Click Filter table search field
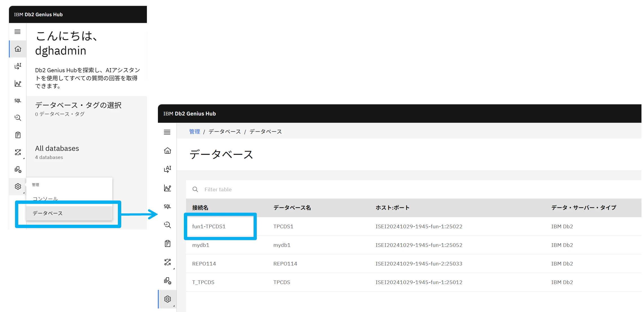Image resolution: width=644 pixels, height=312 pixels. click(x=414, y=190)
